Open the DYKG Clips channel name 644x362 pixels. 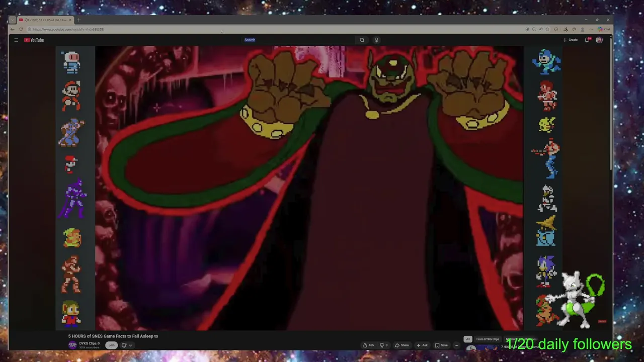(x=88, y=343)
